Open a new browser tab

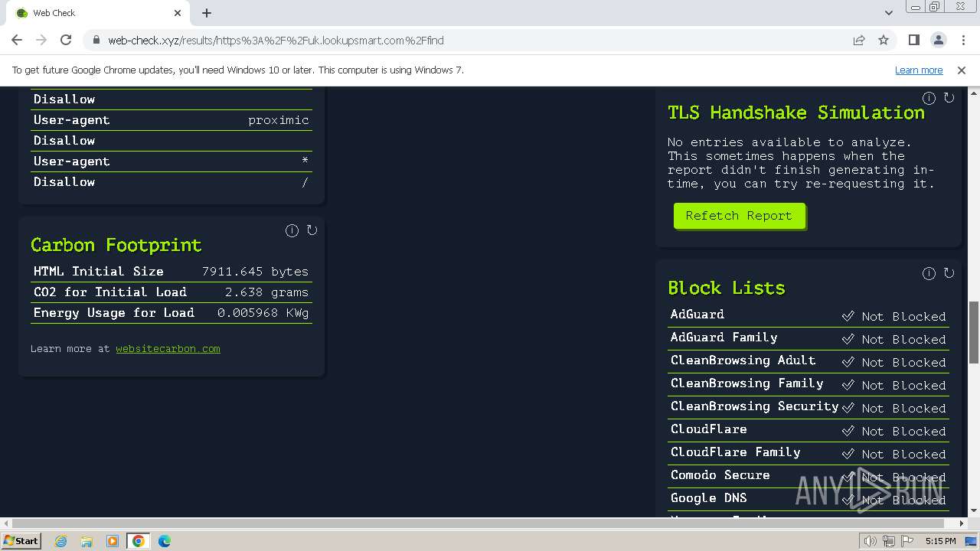click(207, 13)
